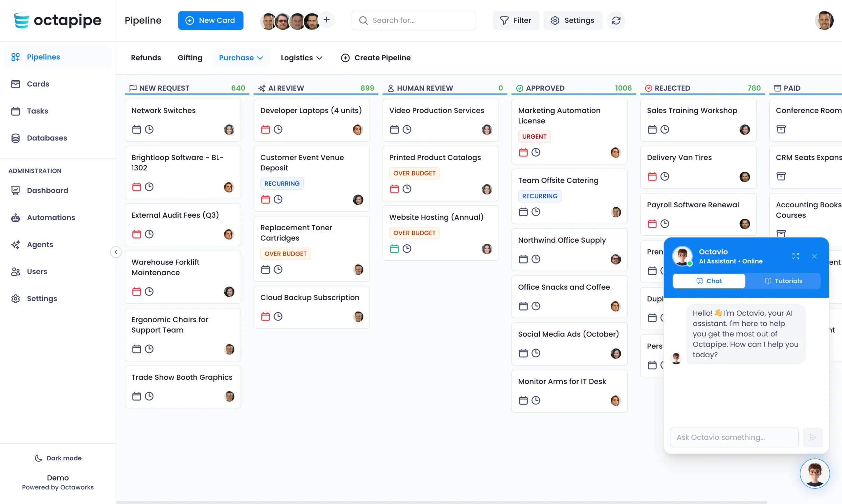This screenshot has height=504, width=842.
Task: Select the Tutorials tab in Octavio
Action: click(x=783, y=281)
